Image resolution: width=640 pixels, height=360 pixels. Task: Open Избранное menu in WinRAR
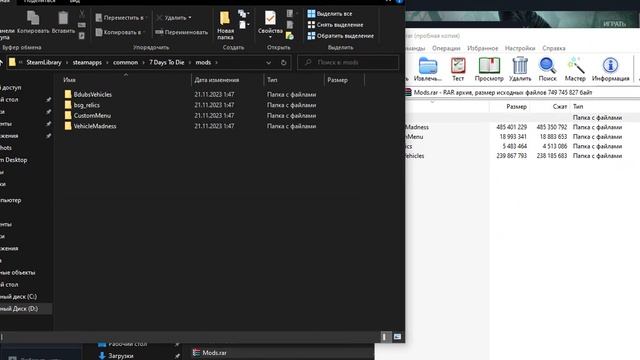click(482, 48)
